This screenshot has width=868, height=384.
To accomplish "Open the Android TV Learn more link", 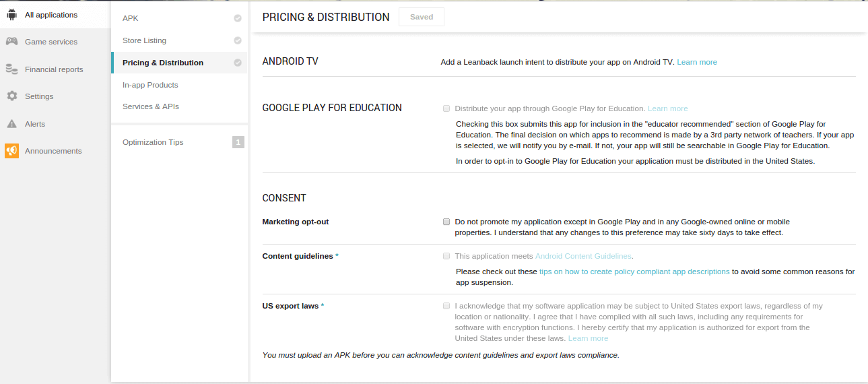I will pyautogui.click(x=697, y=62).
